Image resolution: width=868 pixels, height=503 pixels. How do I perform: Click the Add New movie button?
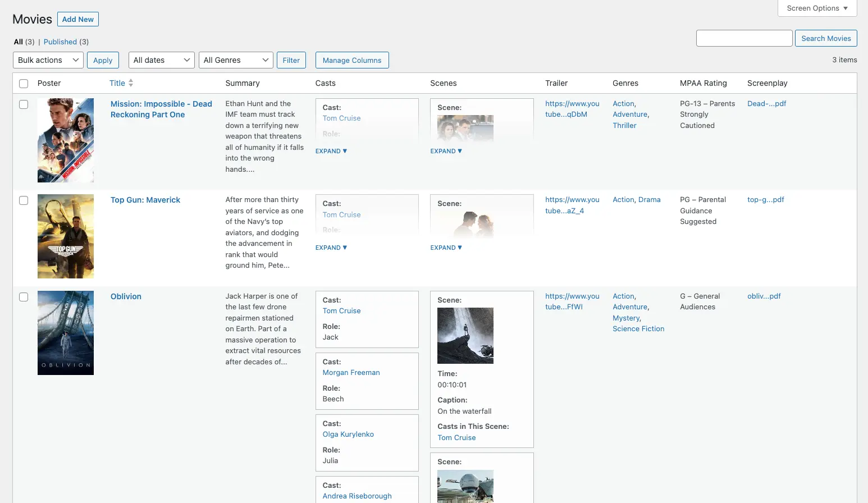(x=78, y=19)
